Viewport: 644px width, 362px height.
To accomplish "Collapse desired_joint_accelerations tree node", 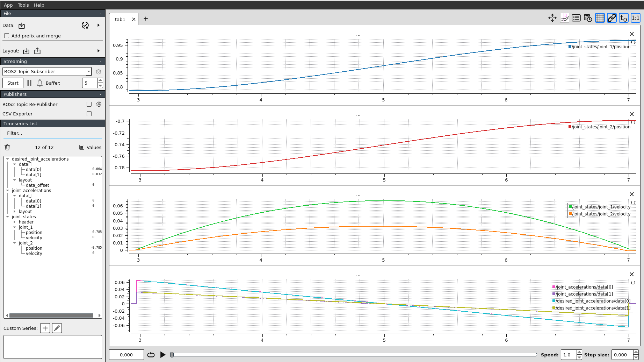I will click(7, 159).
